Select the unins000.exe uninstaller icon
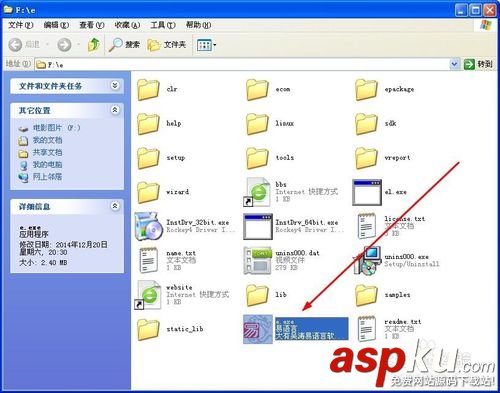This screenshot has width=500, height=393. pos(367,261)
